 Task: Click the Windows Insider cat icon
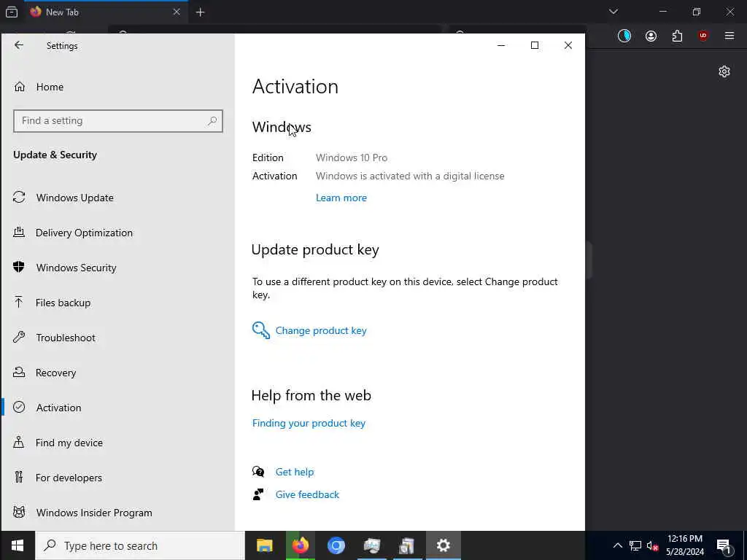(18, 513)
